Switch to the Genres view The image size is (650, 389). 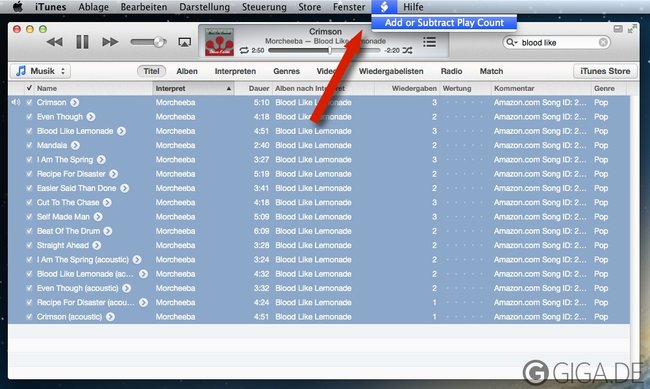pyautogui.click(x=286, y=71)
